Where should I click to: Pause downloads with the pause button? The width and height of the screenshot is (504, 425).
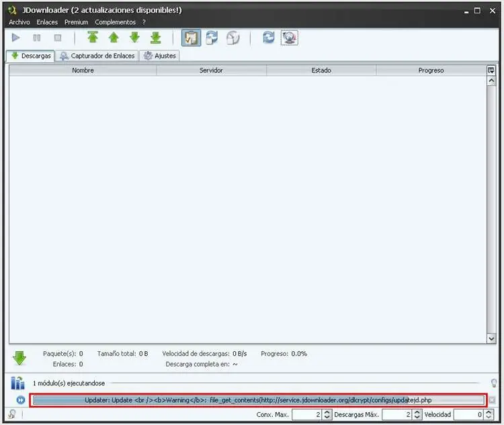[37, 38]
